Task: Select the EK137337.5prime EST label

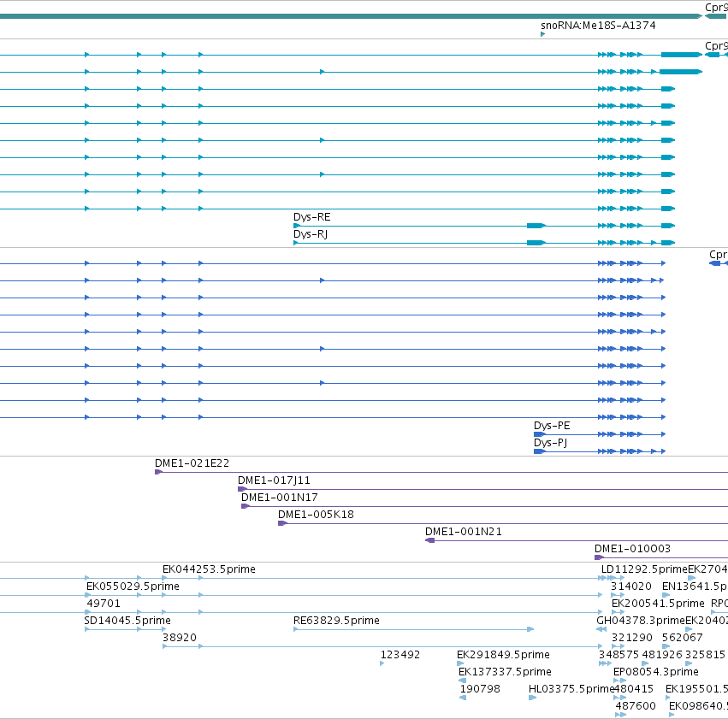Action: (x=505, y=672)
